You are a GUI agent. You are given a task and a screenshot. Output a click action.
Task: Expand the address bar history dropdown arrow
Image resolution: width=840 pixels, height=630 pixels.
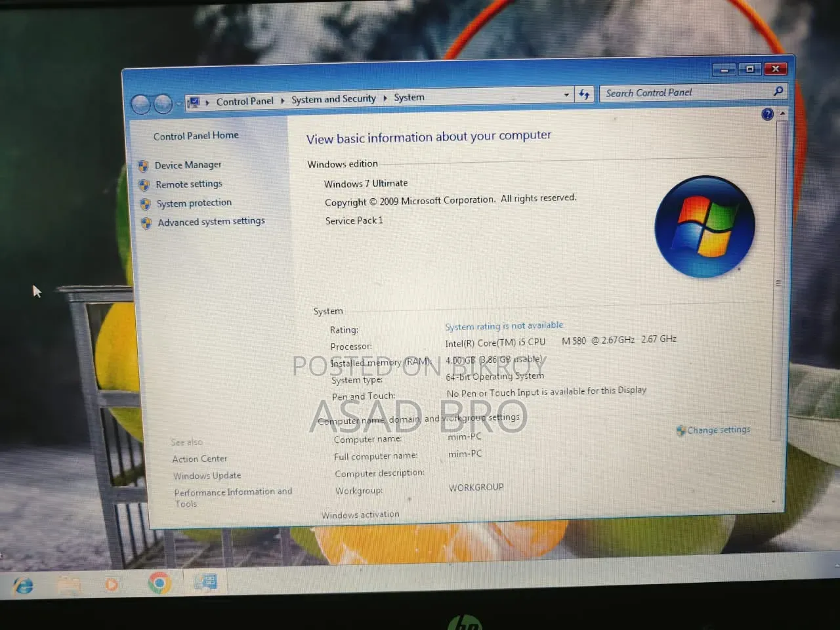566,94
